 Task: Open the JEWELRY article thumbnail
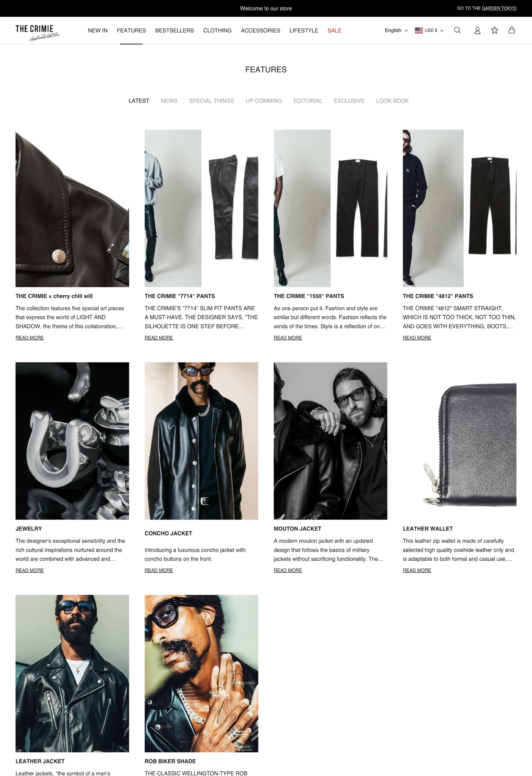[72, 441]
